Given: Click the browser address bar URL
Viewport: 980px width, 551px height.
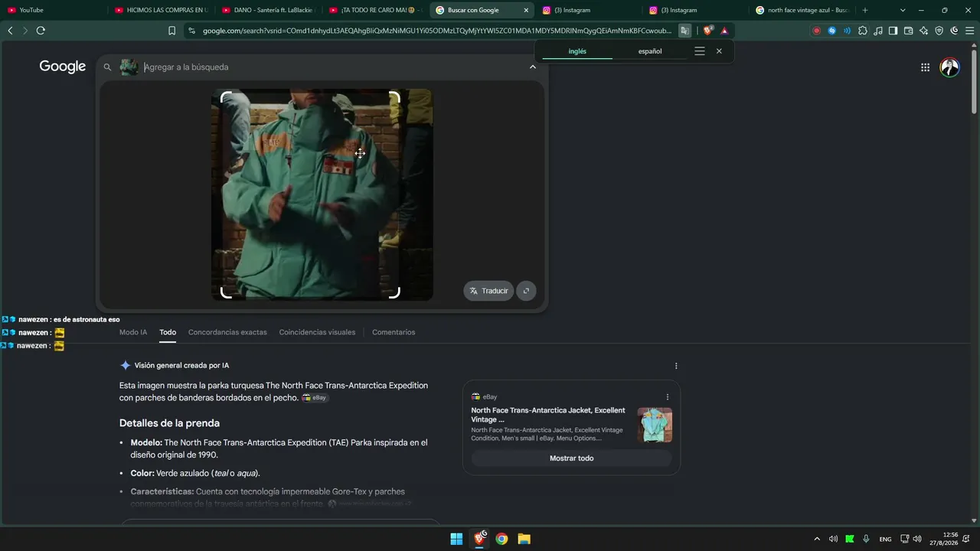Looking at the screenshot, I should coord(437,31).
